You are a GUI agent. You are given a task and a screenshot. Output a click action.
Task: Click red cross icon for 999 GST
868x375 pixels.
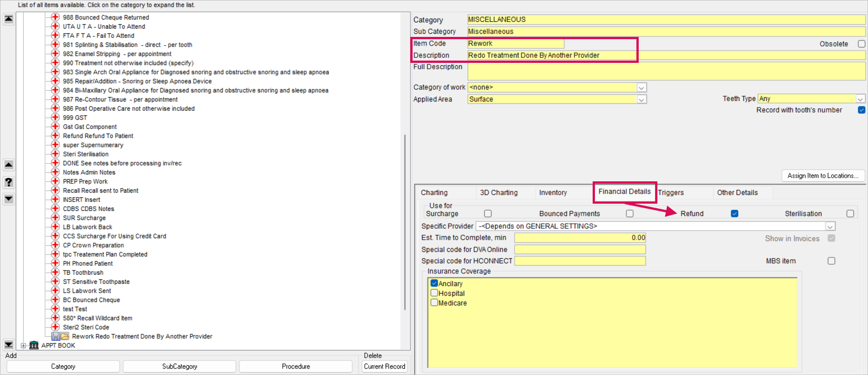coord(55,118)
